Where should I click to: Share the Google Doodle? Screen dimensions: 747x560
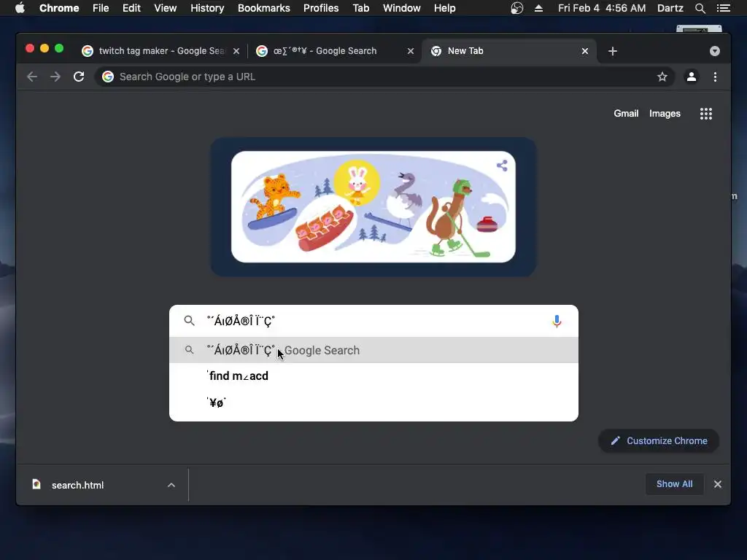point(502,166)
